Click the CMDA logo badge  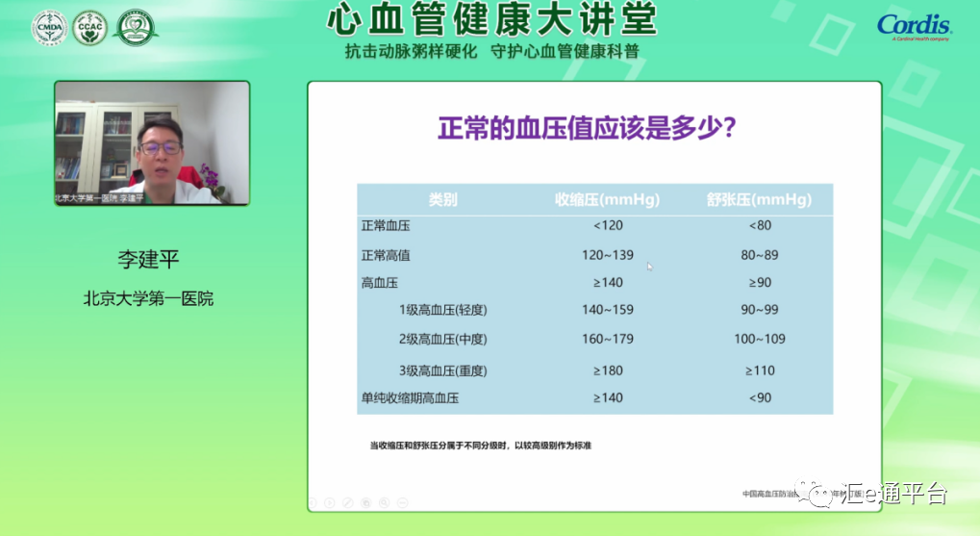click(50, 28)
